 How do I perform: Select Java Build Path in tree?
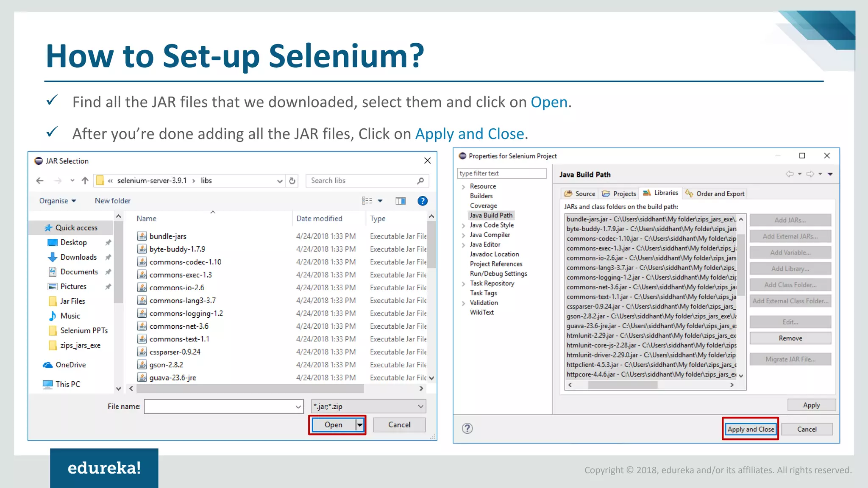click(x=491, y=215)
